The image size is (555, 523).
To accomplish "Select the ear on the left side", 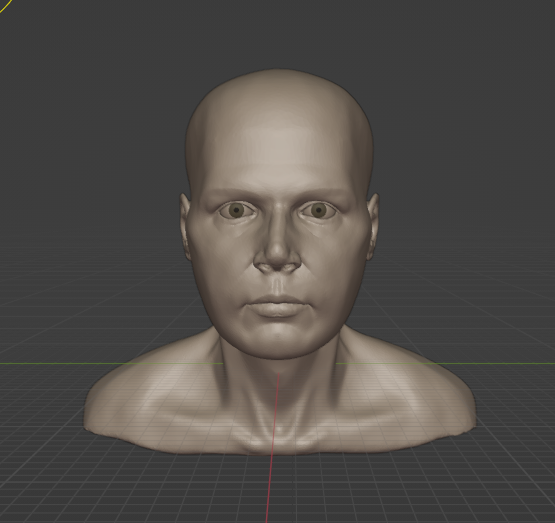I will pos(185,226).
